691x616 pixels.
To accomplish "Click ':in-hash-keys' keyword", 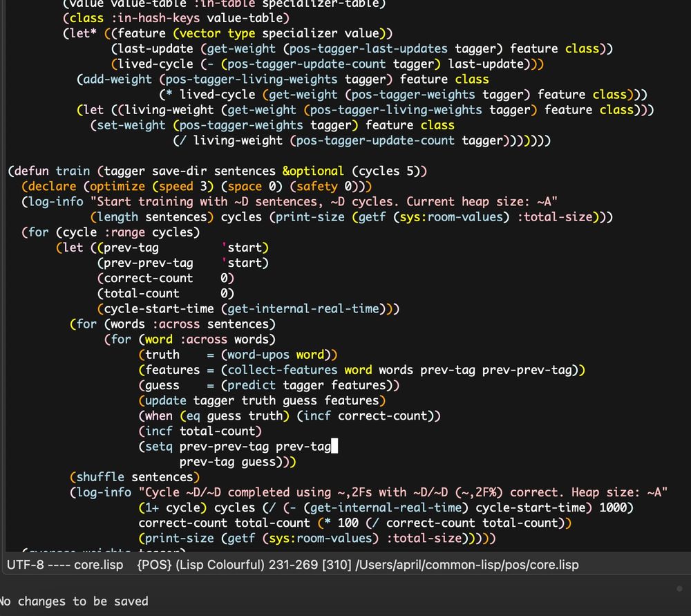I will (x=155, y=18).
